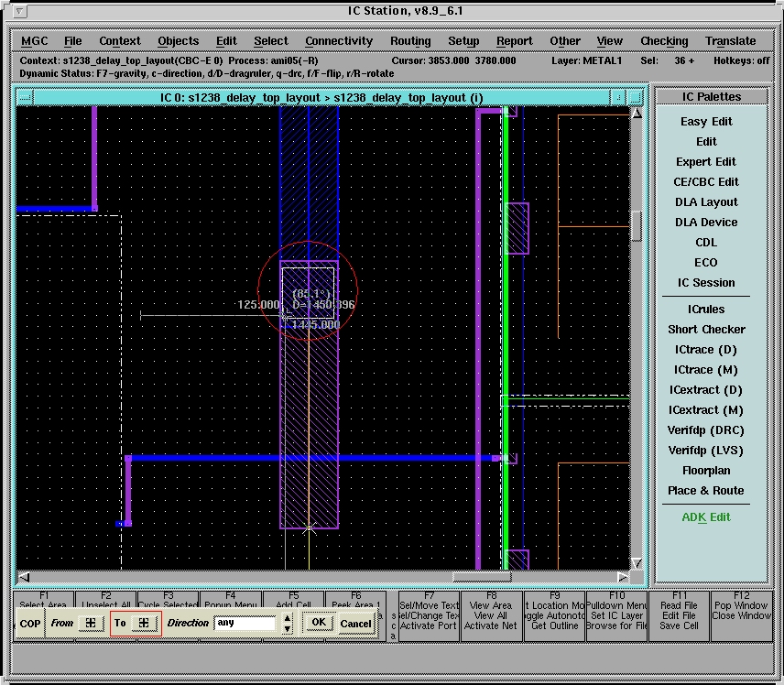The height and width of the screenshot is (685, 784).
Task: Click the From location picker icon
Action: click(x=90, y=623)
